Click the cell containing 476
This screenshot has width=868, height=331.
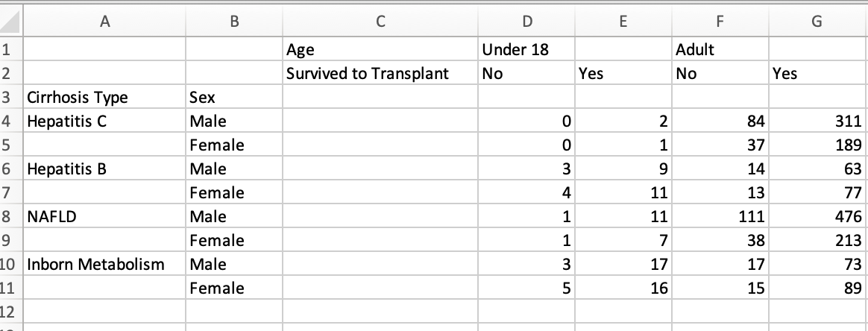pyautogui.click(x=817, y=217)
